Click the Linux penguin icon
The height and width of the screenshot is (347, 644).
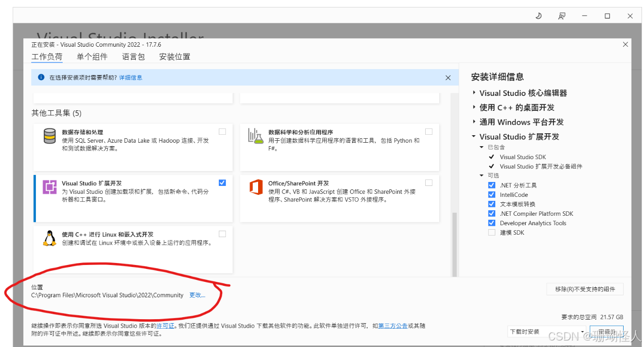(x=50, y=239)
